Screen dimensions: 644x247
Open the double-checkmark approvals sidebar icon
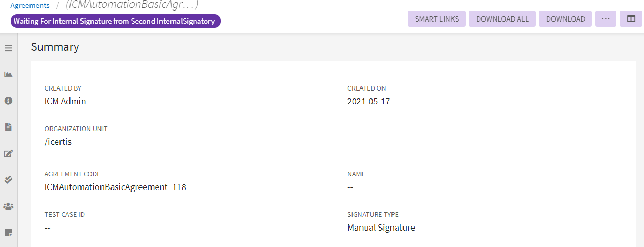point(8,180)
